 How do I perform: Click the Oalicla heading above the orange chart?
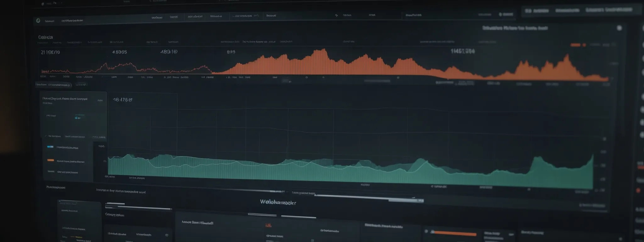point(45,37)
